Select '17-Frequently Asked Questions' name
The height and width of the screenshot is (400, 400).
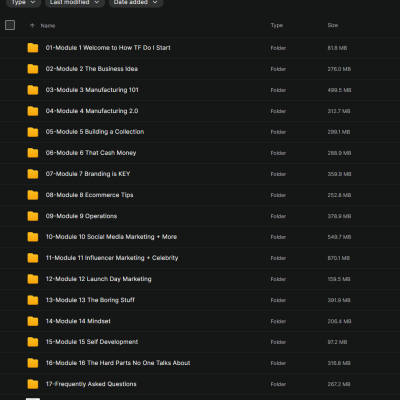[x=91, y=384]
